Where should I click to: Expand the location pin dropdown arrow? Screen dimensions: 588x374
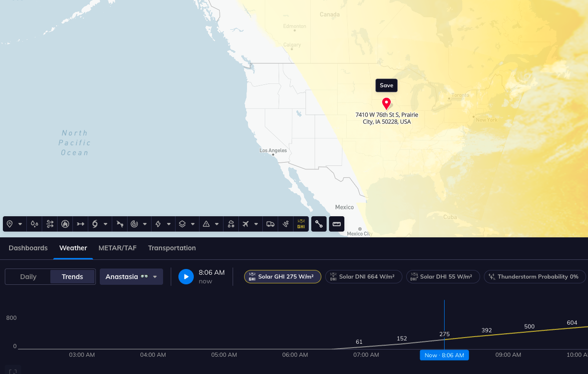coord(20,224)
